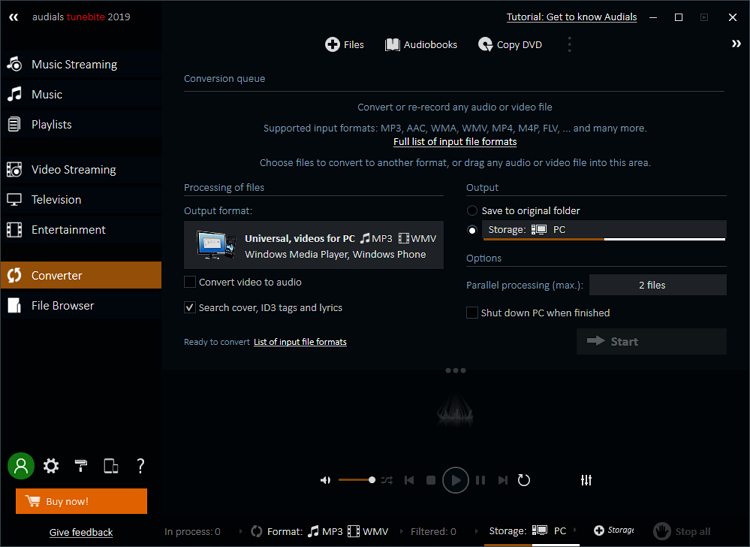This screenshot has height=547, width=750.
Task: Collapse the left sidebar with double-left arrows
Action: point(13,17)
